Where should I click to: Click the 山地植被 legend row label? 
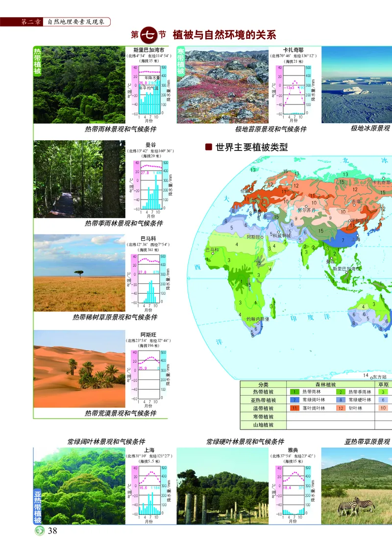pos(264,425)
